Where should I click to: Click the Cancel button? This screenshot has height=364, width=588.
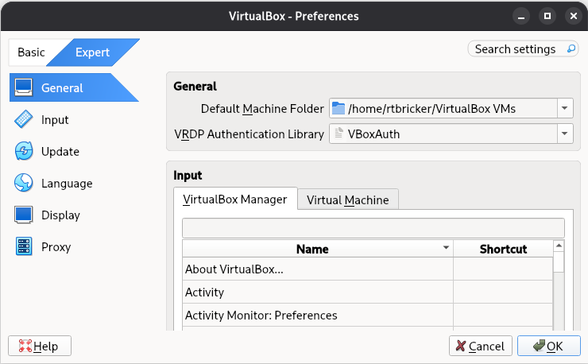click(x=481, y=346)
